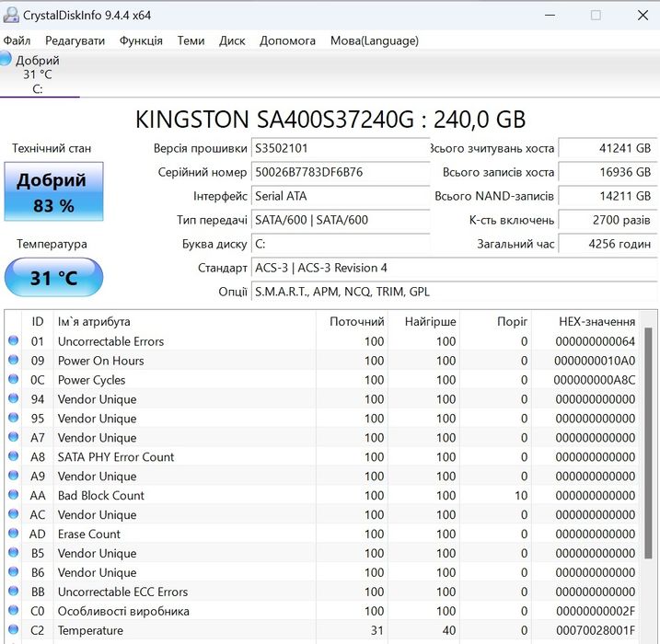Click the S.M.A.R.T., APM, NCQ, TRIM, GPL field

[x=454, y=292]
